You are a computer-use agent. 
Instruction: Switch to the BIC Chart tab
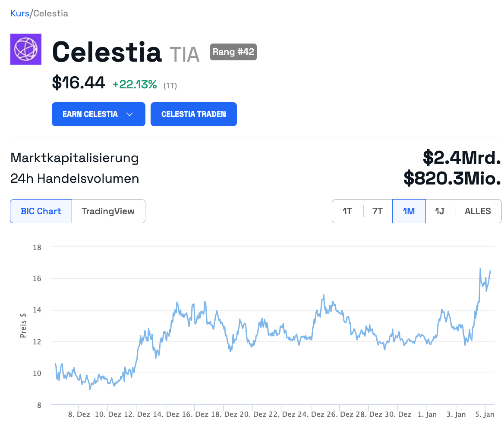[x=41, y=211]
